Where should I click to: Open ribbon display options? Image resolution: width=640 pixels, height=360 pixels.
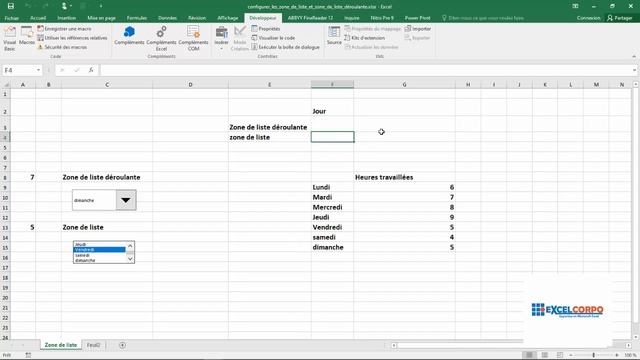pos(575,6)
